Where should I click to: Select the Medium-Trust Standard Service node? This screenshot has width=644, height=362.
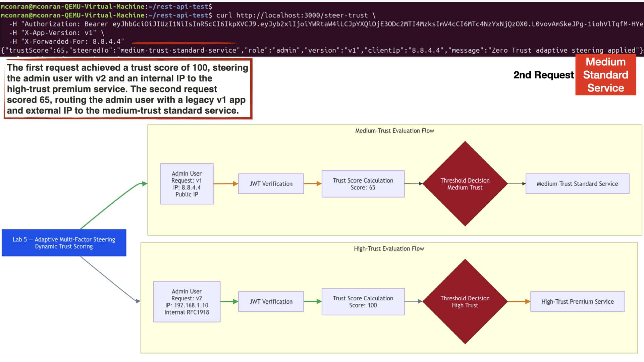click(578, 184)
